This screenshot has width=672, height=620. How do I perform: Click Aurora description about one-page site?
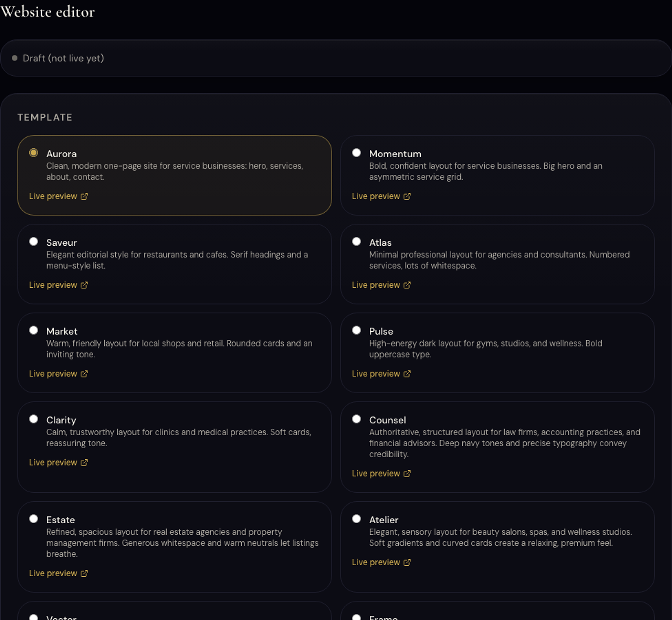(175, 171)
